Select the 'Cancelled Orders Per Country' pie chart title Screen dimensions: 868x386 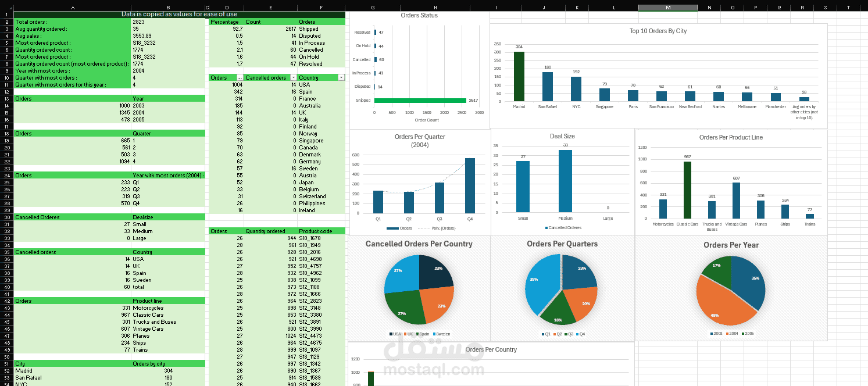tap(419, 244)
